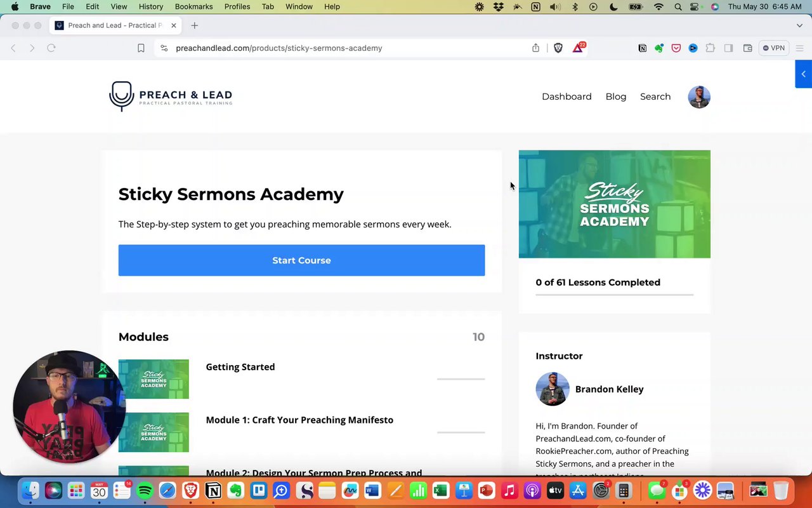This screenshot has width=812, height=508.
Task: Open Search in site navigation
Action: [x=655, y=97]
